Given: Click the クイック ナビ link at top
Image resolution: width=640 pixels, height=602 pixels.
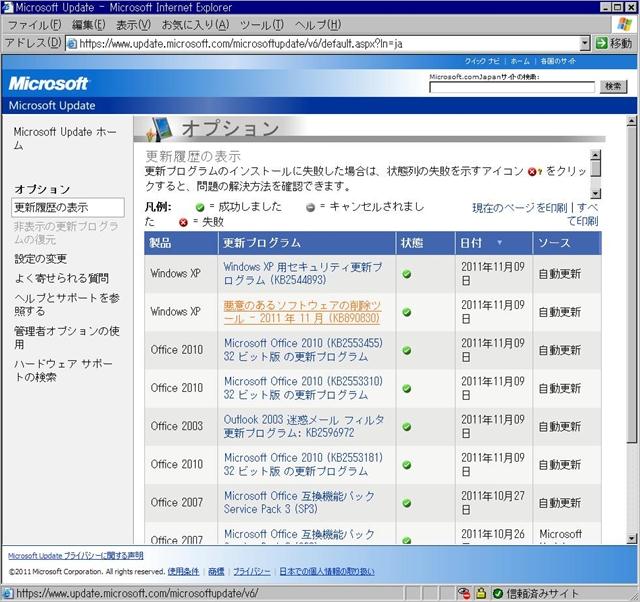Looking at the screenshot, I should click(482, 61).
